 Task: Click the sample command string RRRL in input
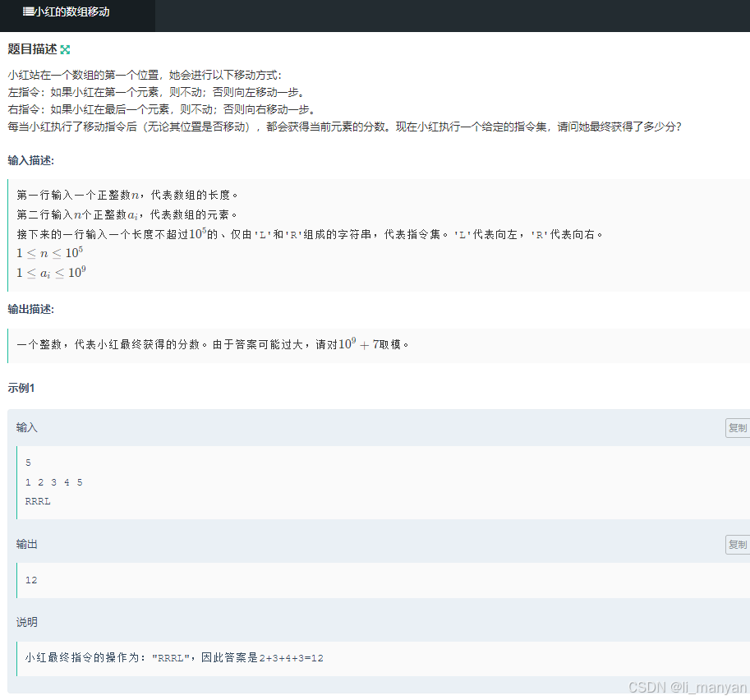(x=38, y=501)
